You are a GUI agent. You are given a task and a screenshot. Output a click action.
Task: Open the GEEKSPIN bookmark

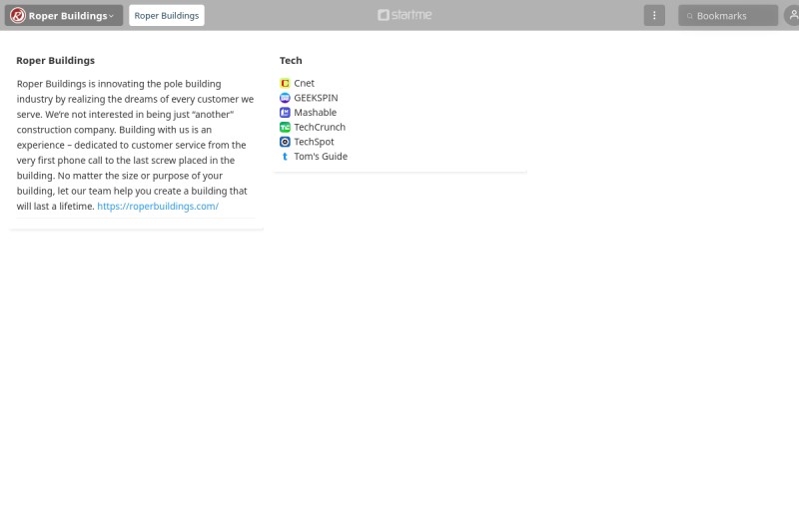pyautogui.click(x=316, y=98)
